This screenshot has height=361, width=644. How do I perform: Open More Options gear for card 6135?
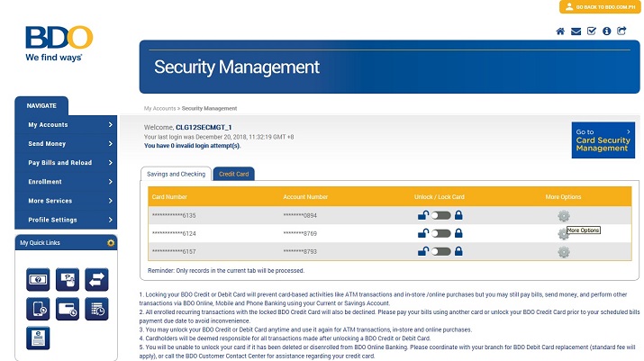[564, 216]
